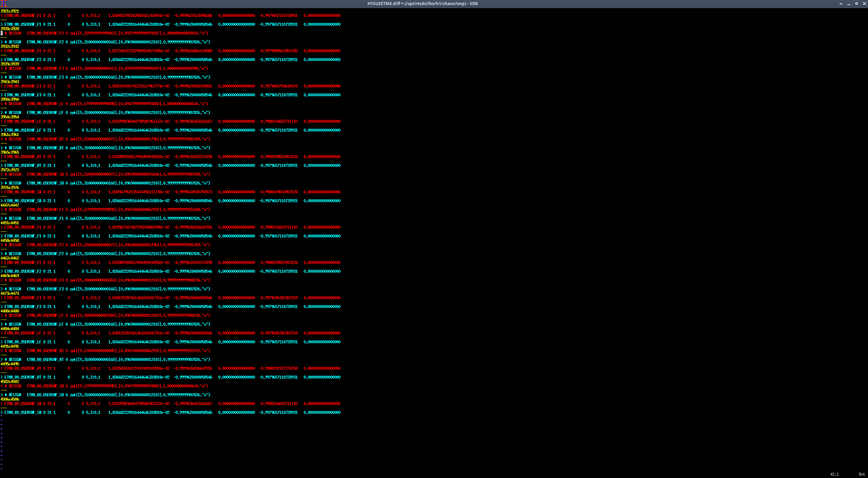This screenshot has height=478, width=868.
Task: Click red coefficient line for ETMX_R0_OSEMINF_RT
Action: [171, 368]
